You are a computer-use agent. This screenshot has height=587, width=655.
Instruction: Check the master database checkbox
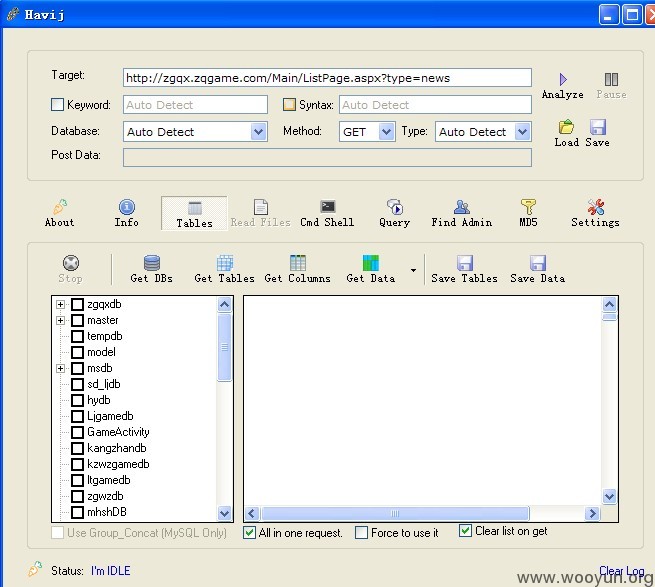tap(77, 320)
